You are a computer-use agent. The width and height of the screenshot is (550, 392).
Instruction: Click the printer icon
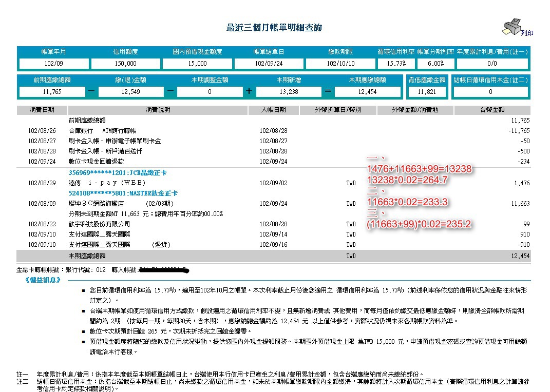(511, 27)
